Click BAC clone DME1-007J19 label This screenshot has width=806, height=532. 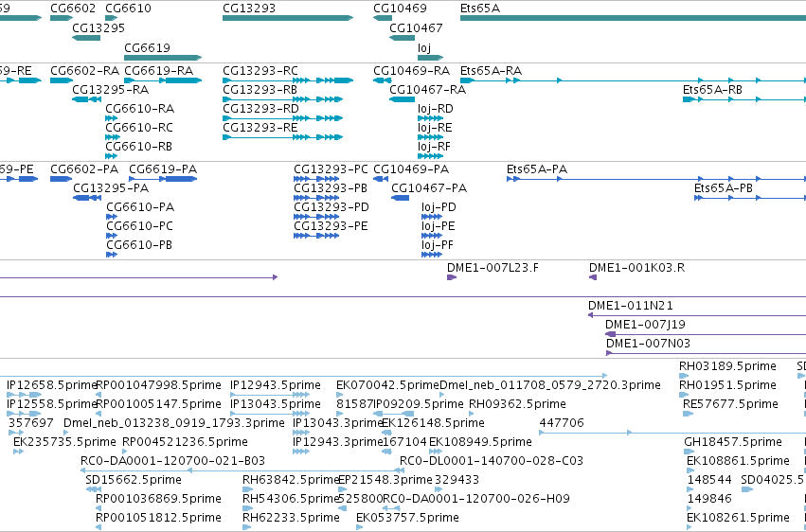tap(645, 325)
